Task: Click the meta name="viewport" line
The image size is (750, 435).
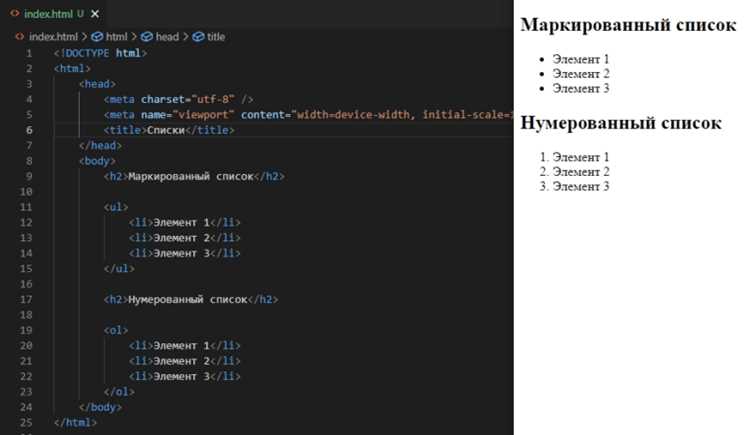Action: (309, 115)
